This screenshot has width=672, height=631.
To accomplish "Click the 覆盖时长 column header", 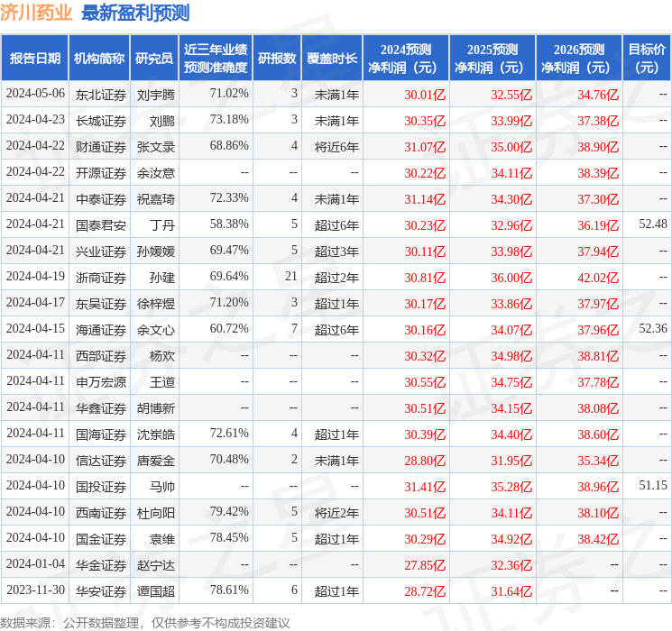I will tap(332, 59).
